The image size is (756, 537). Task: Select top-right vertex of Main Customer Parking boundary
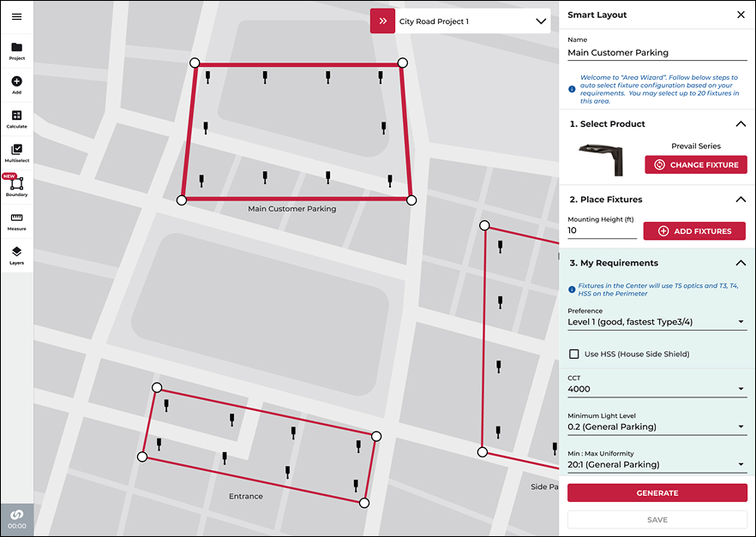(403, 63)
